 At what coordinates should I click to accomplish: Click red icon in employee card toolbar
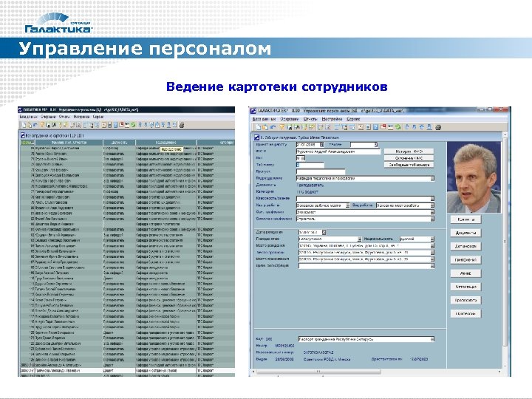pos(383,127)
